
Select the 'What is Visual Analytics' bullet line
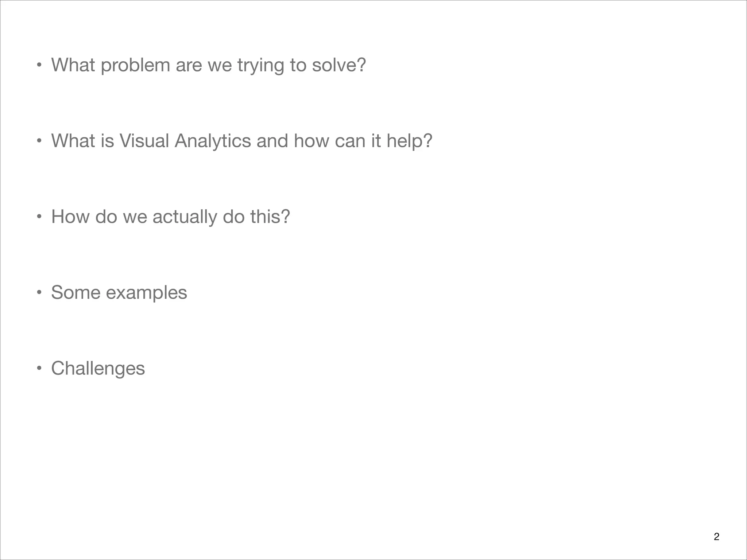click(x=241, y=141)
